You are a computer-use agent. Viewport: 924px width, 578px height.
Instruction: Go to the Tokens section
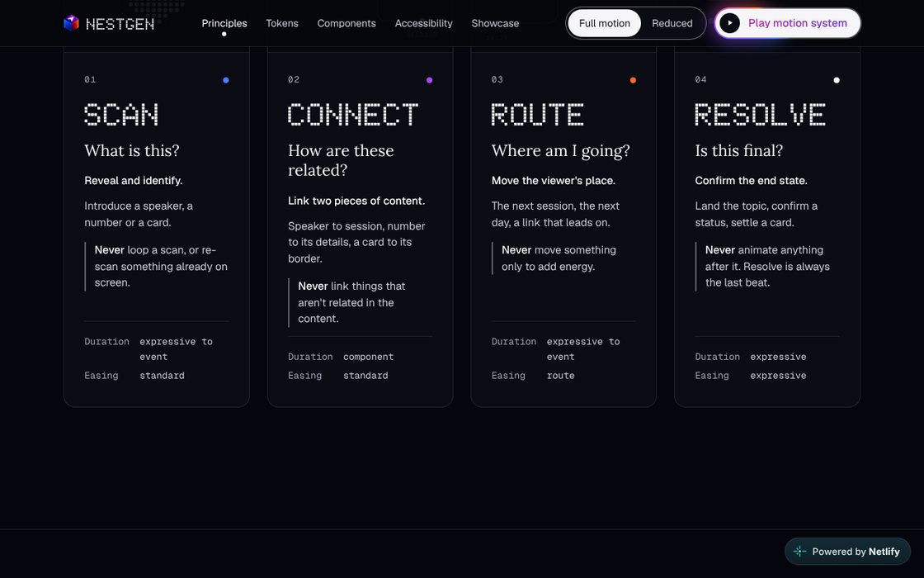tap(281, 23)
